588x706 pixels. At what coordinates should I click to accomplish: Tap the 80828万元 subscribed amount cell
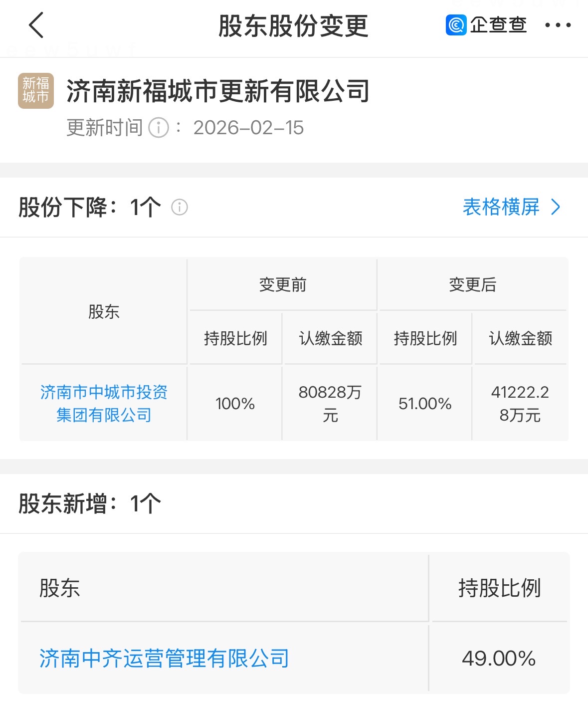click(x=330, y=403)
